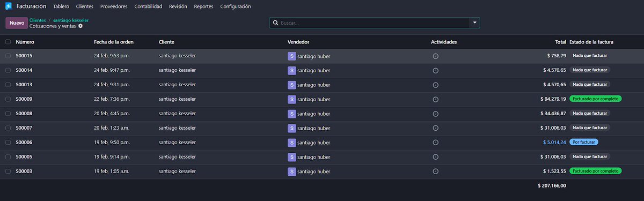Open activity clock for order S00005
The image size is (644, 201).
[435, 157]
